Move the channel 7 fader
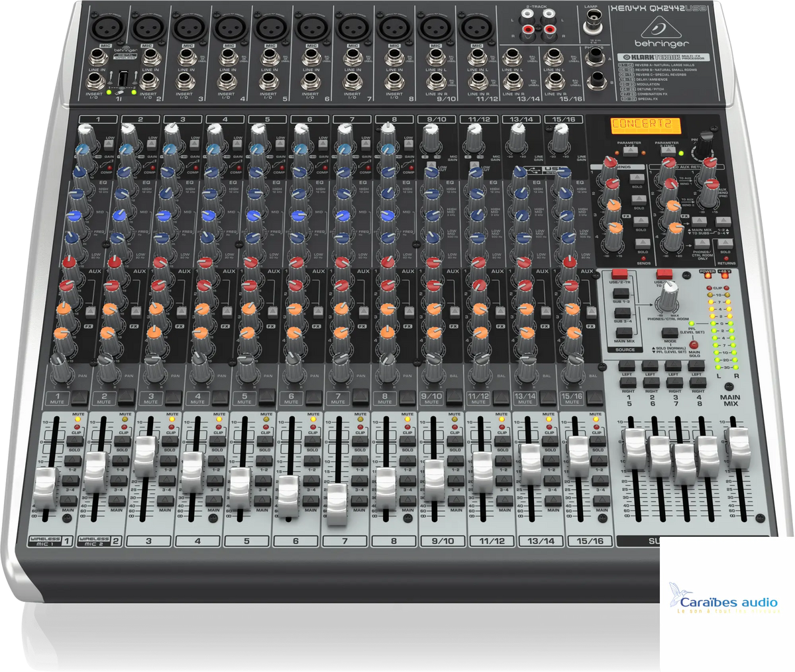This screenshot has width=795, height=672. tap(338, 503)
